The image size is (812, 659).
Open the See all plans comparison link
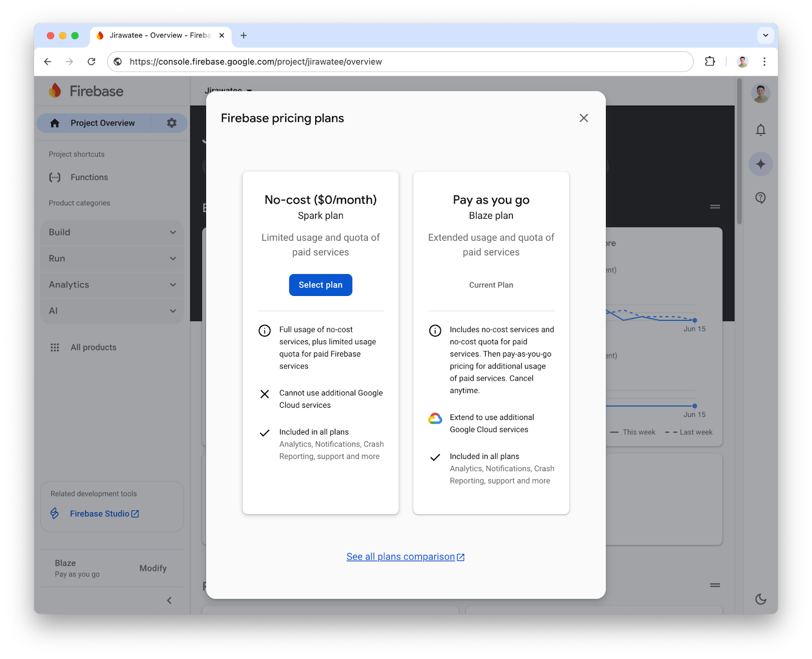click(405, 557)
